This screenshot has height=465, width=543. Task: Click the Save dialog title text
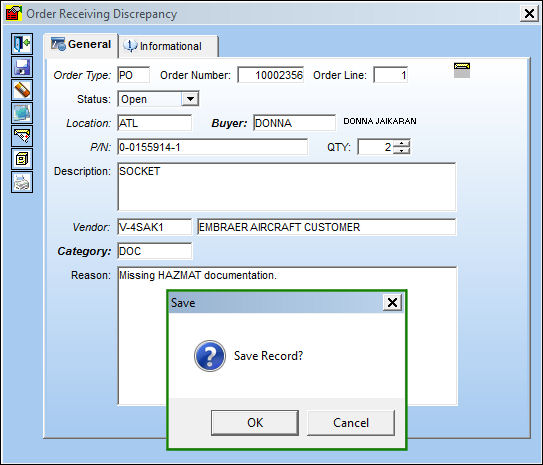pyautogui.click(x=183, y=303)
